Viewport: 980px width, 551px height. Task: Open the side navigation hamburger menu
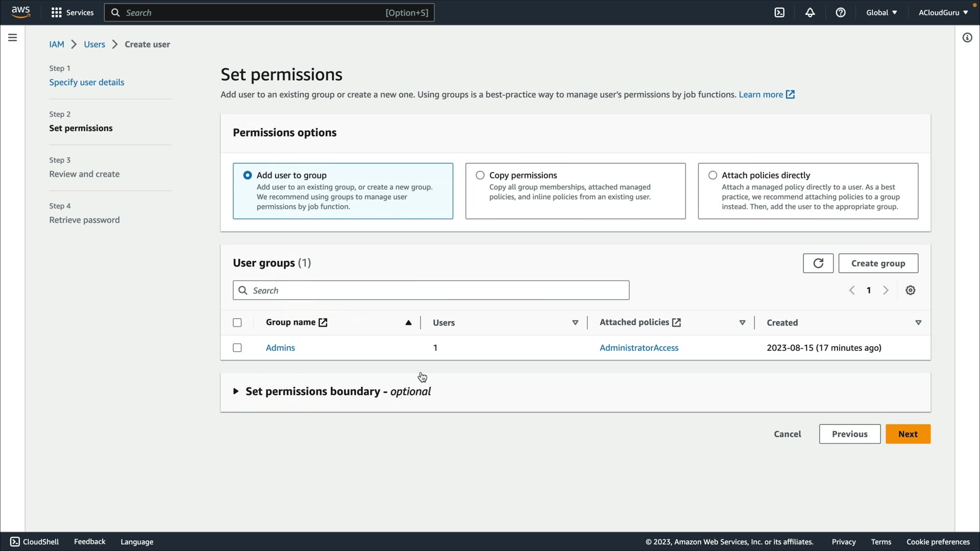13,38
